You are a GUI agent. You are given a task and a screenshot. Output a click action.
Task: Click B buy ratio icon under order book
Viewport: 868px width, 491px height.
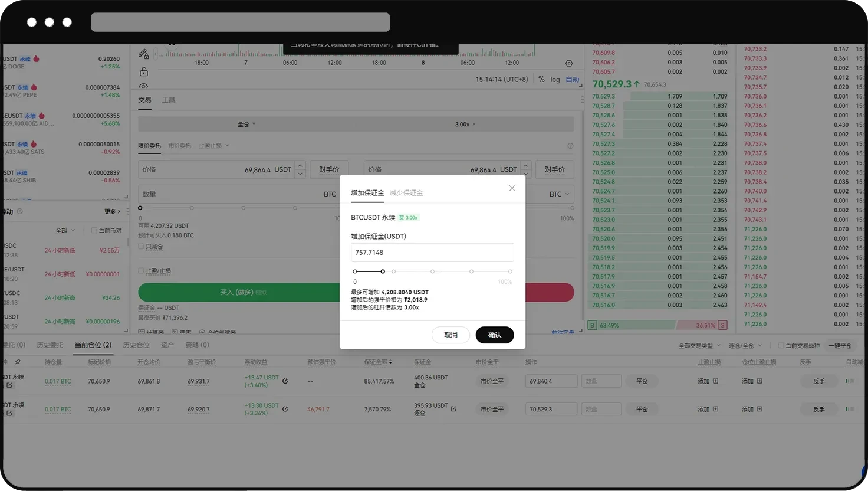(x=593, y=325)
